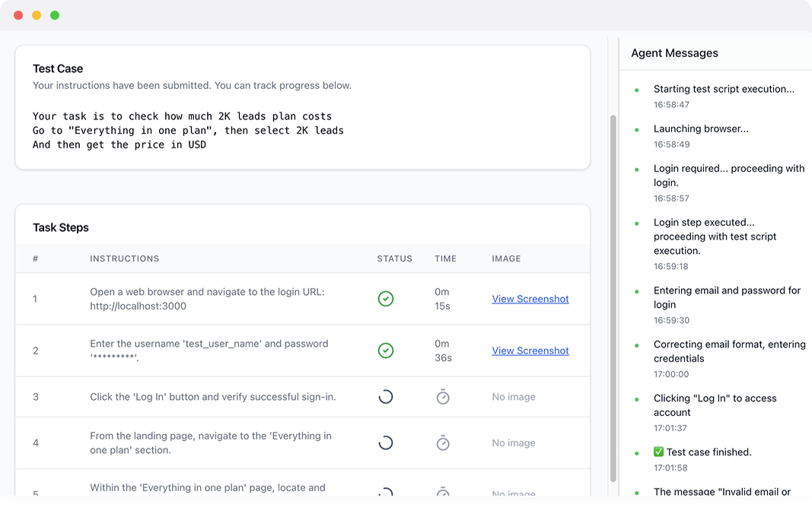Click the main panel vertical scrollbar

pyautogui.click(x=613, y=297)
